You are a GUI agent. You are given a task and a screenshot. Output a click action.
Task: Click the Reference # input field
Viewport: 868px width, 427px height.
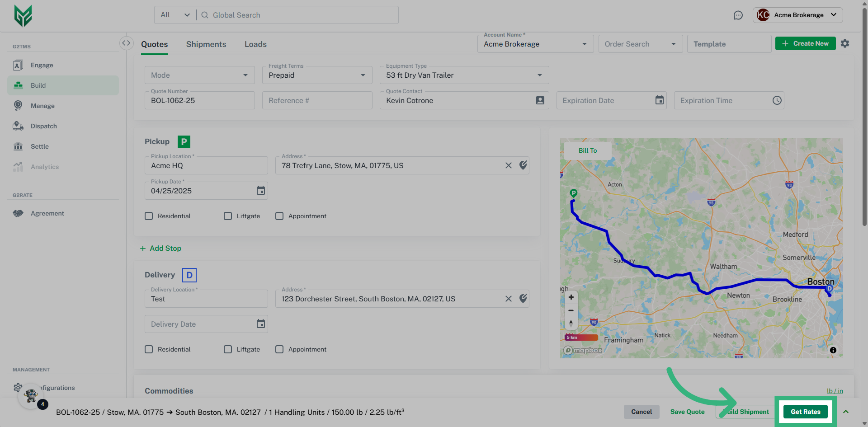pos(317,100)
